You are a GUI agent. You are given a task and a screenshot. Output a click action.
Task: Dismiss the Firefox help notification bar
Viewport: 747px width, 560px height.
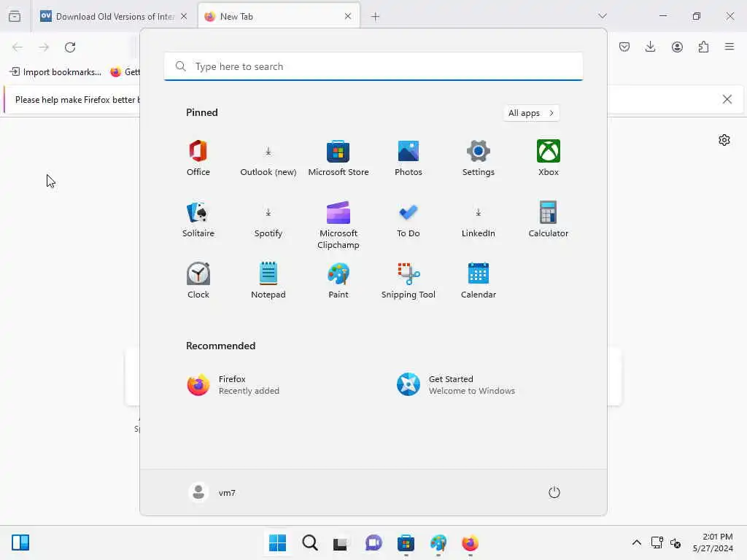tap(727, 99)
